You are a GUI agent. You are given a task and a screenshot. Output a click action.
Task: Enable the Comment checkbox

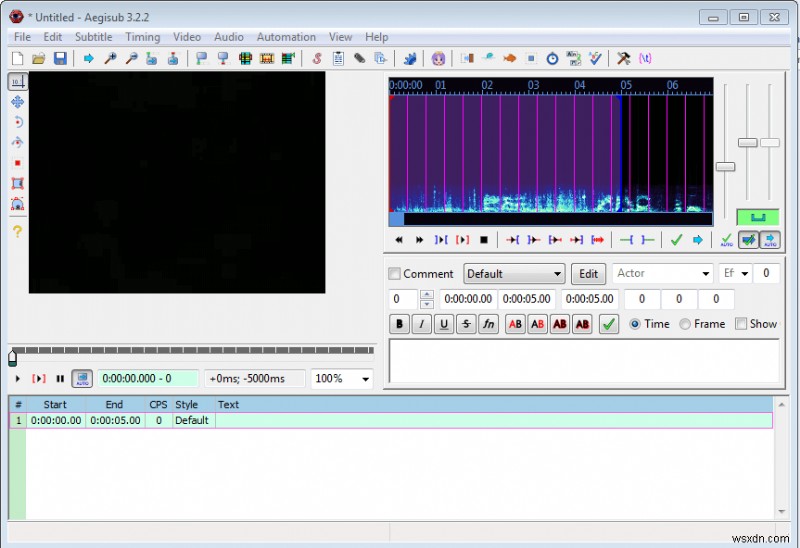[395, 274]
